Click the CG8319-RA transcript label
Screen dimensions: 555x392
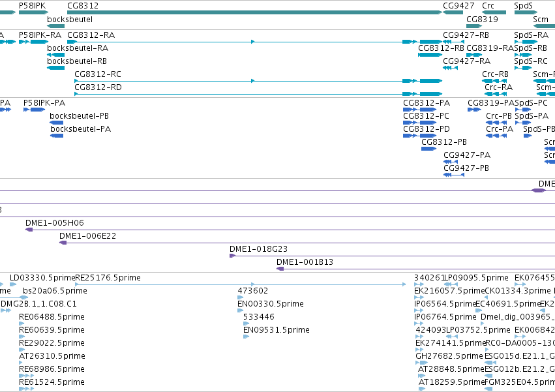click(x=490, y=48)
